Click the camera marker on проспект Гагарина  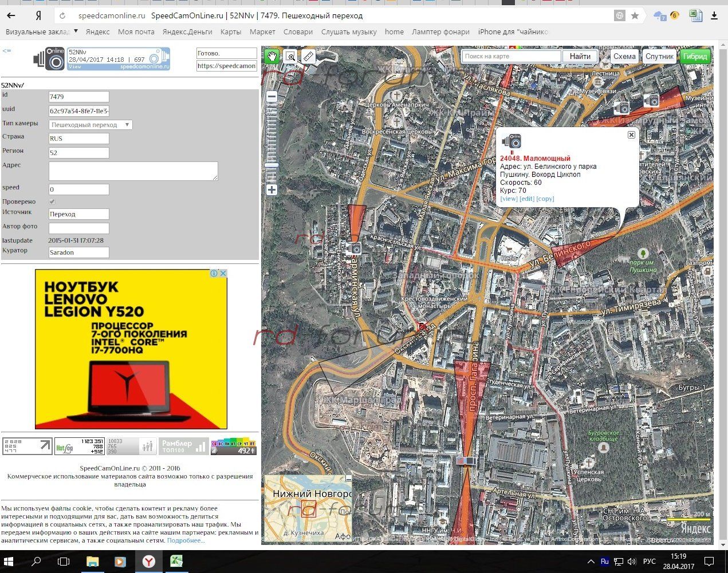point(466,460)
